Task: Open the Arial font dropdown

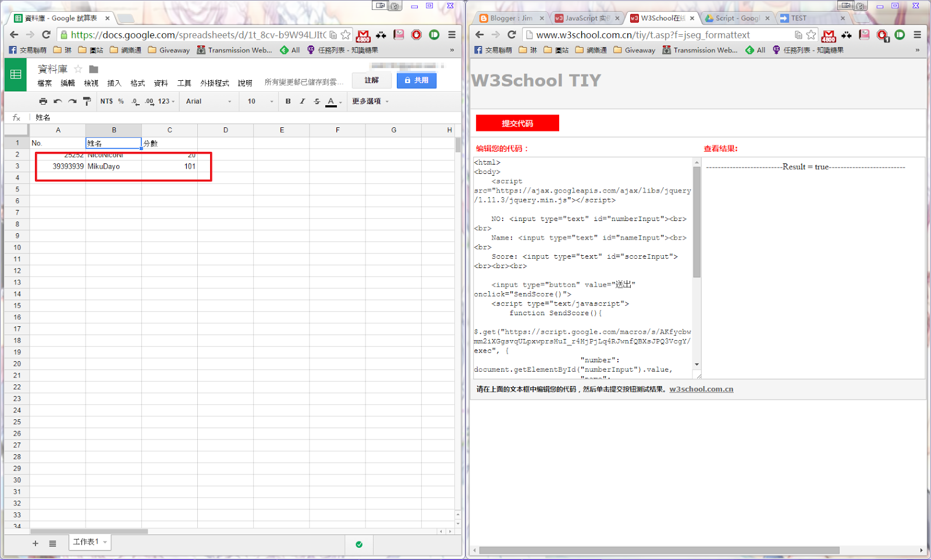Action: click(208, 101)
